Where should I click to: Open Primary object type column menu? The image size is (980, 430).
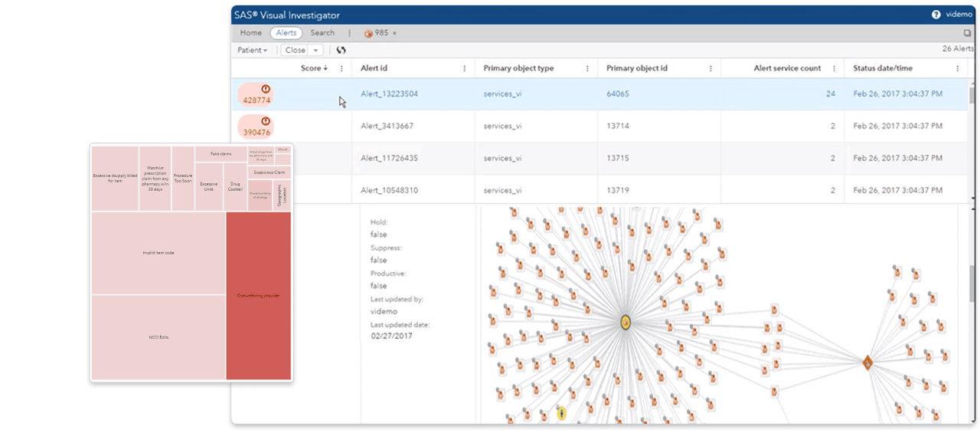coord(587,68)
